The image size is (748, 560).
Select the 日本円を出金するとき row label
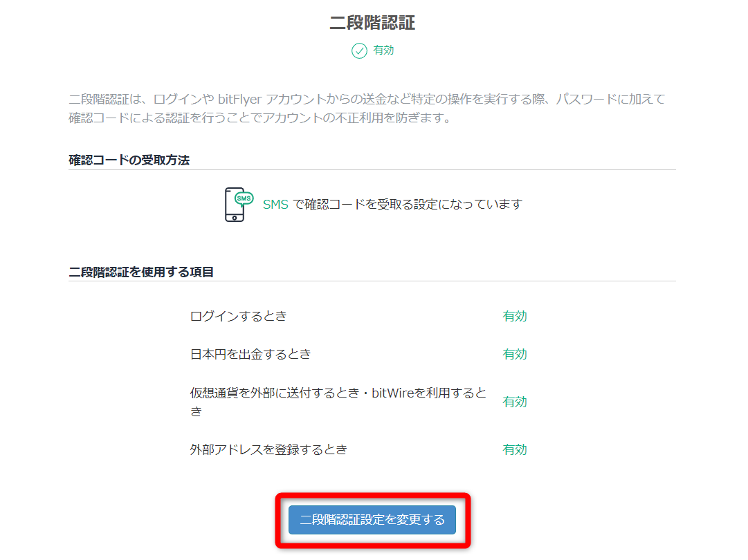(250, 354)
